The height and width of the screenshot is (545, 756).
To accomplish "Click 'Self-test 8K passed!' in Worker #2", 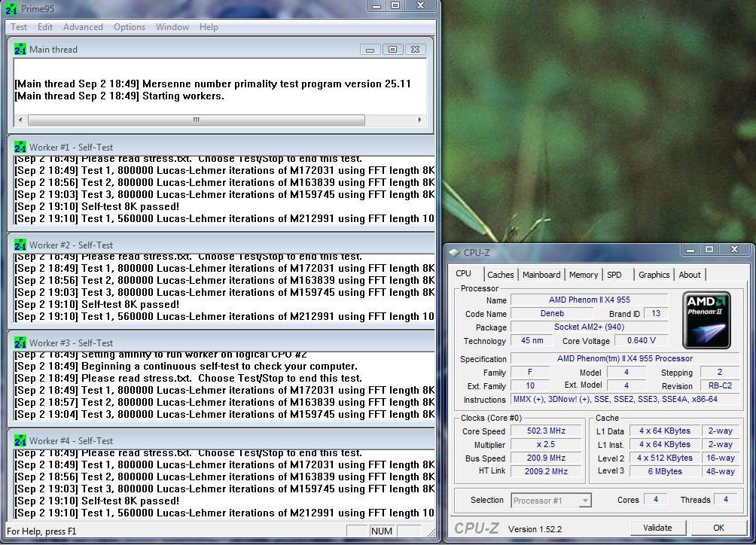I will [97, 305].
